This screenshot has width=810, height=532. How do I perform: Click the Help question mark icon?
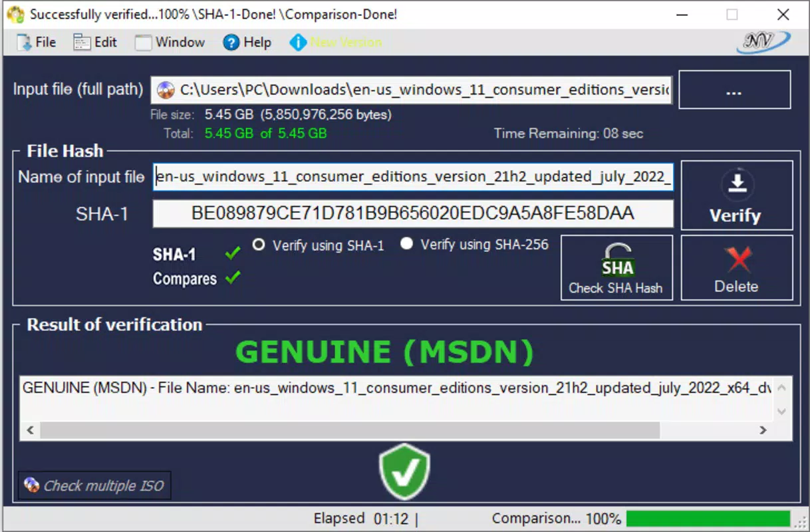231,43
